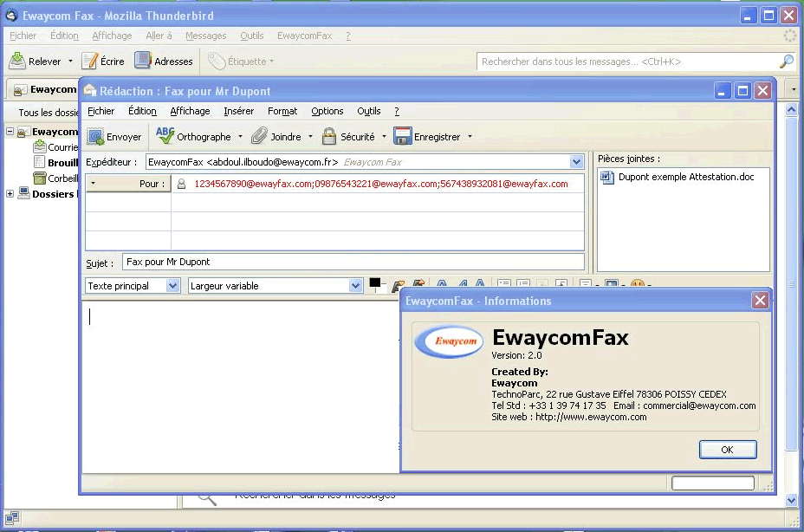Collapse the Ewaycom account tree

[10, 132]
